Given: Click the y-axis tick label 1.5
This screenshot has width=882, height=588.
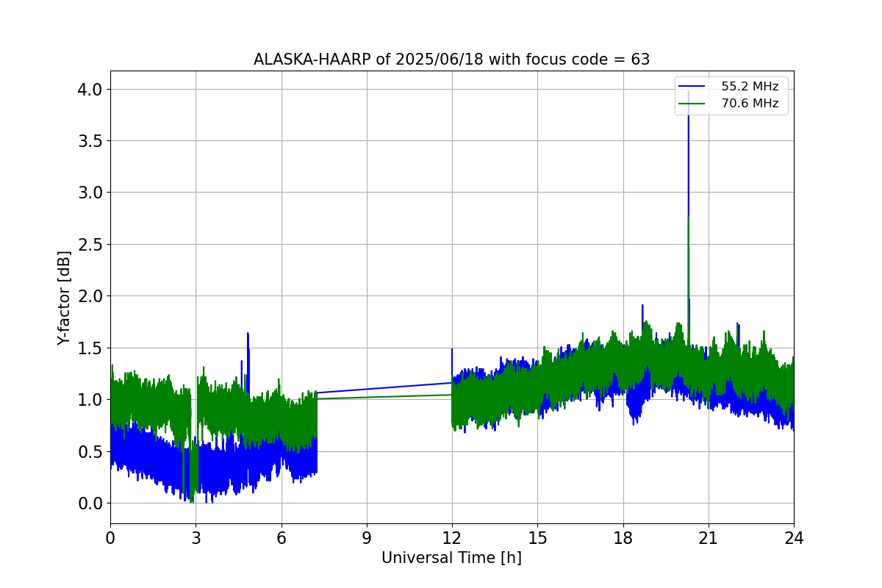Looking at the screenshot, I should [x=90, y=348].
